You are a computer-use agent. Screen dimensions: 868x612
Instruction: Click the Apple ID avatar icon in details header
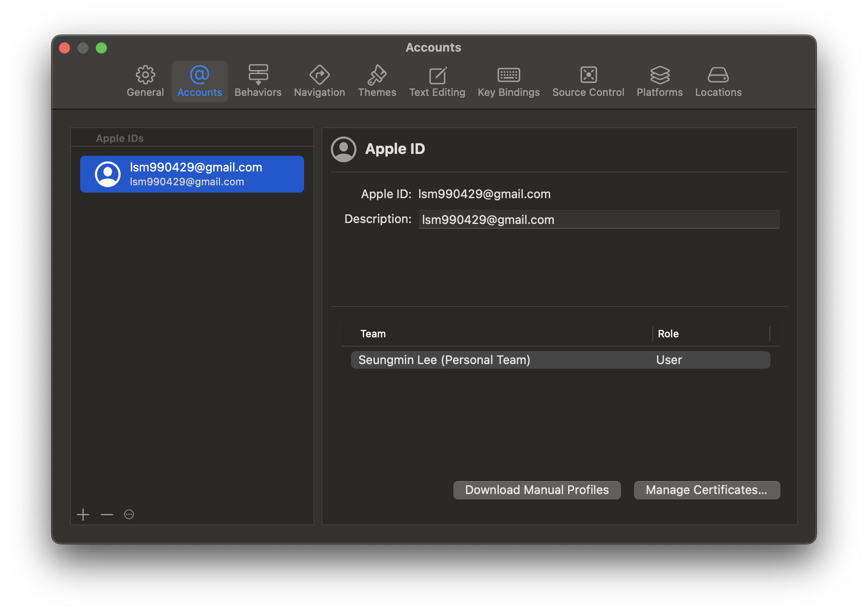[344, 149]
